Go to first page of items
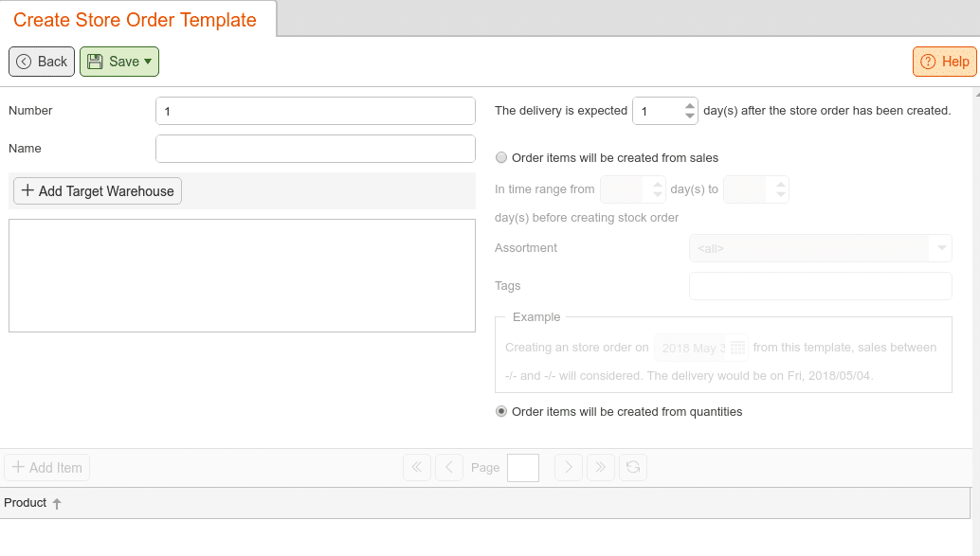The width and height of the screenshot is (980, 556). pos(417,467)
